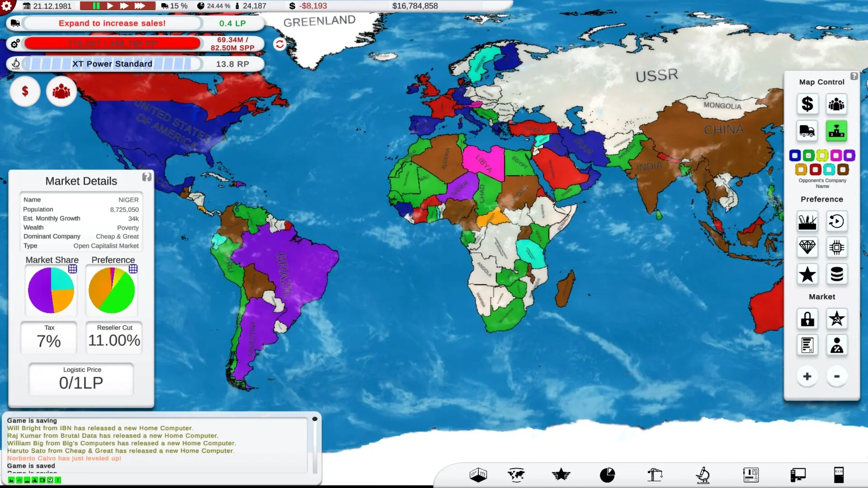Viewport: 868px width, 488px height.
Task: Zoom in map with plus button
Action: pyautogui.click(x=807, y=376)
